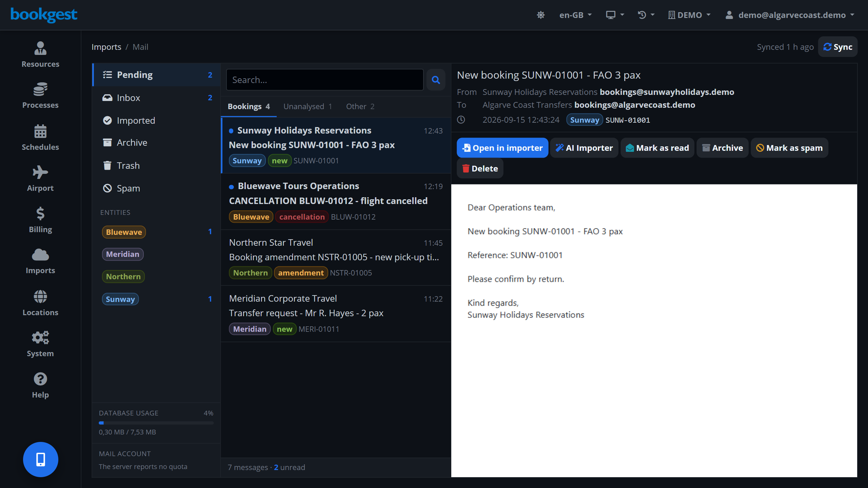This screenshot has width=868, height=488.
Task: Open the Locations globe icon
Action: tap(40, 297)
